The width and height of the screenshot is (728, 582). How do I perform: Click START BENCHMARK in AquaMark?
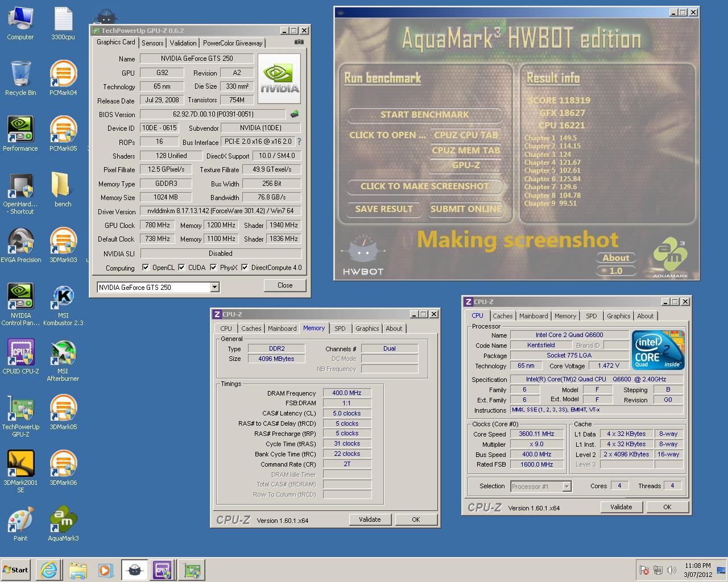pos(425,115)
